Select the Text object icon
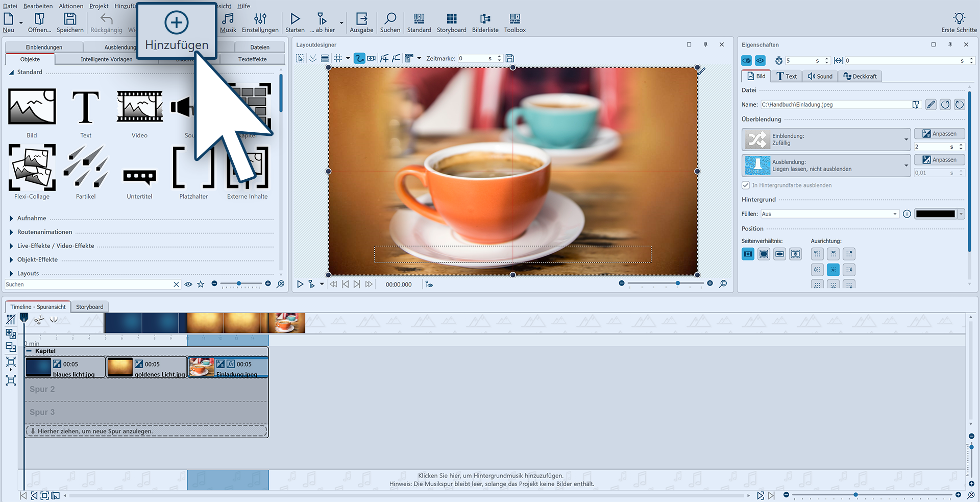Screen dimensions: 980x502 (86, 108)
